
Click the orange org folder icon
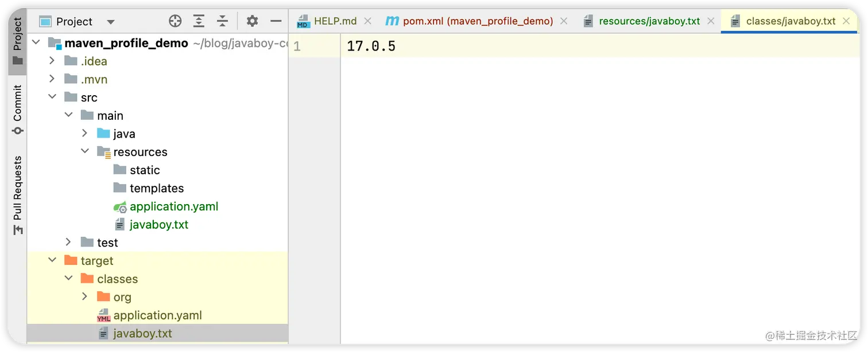(x=103, y=297)
